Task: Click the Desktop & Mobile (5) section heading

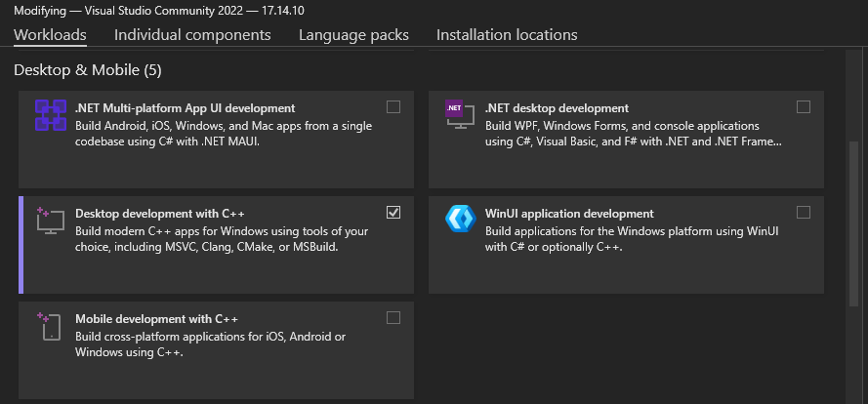Action: click(88, 70)
